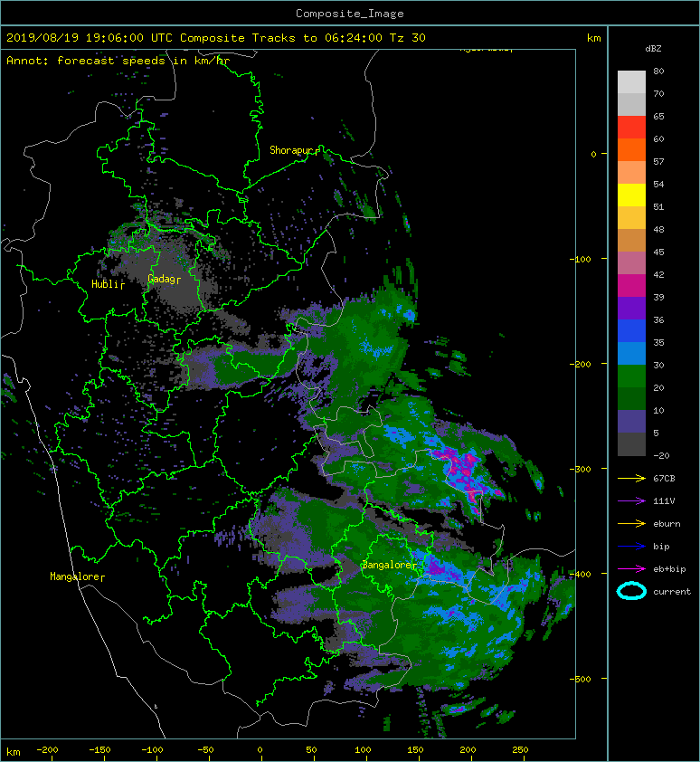
Task: Click the Hubli city label
Action: [x=105, y=284]
